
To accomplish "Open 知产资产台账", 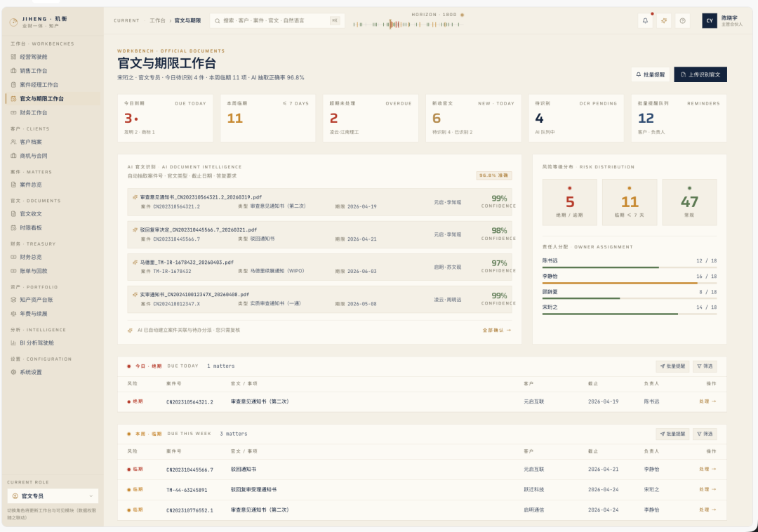I will [x=52, y=300].
